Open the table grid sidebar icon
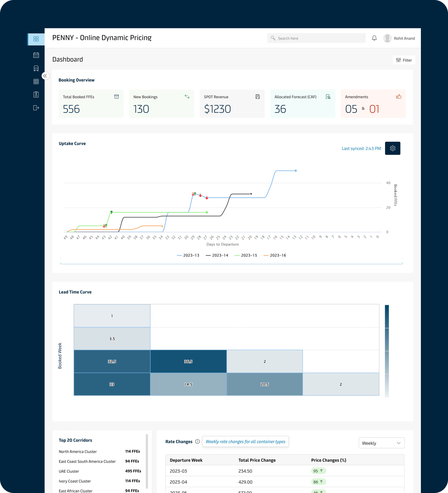448x493 pixels. [36, 81]
